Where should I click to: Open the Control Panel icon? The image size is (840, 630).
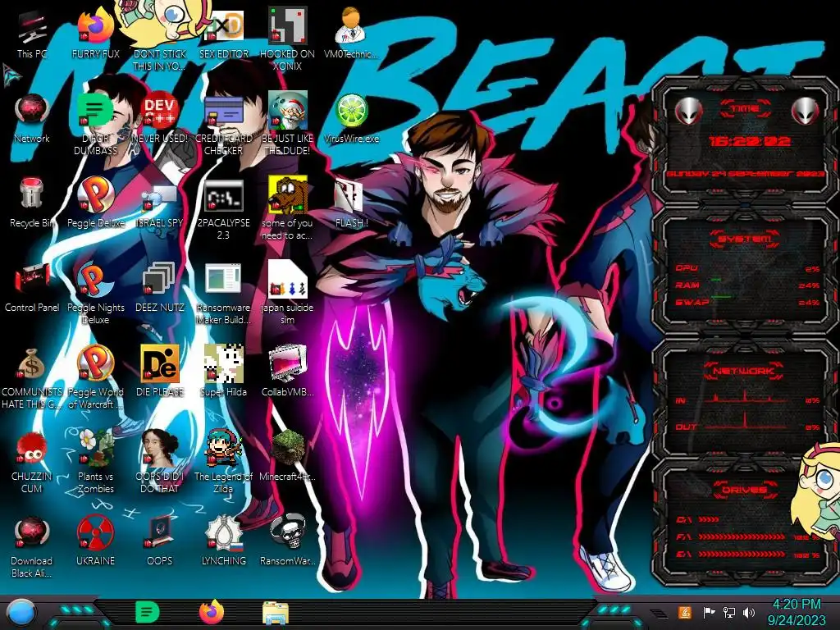[32, 288]
